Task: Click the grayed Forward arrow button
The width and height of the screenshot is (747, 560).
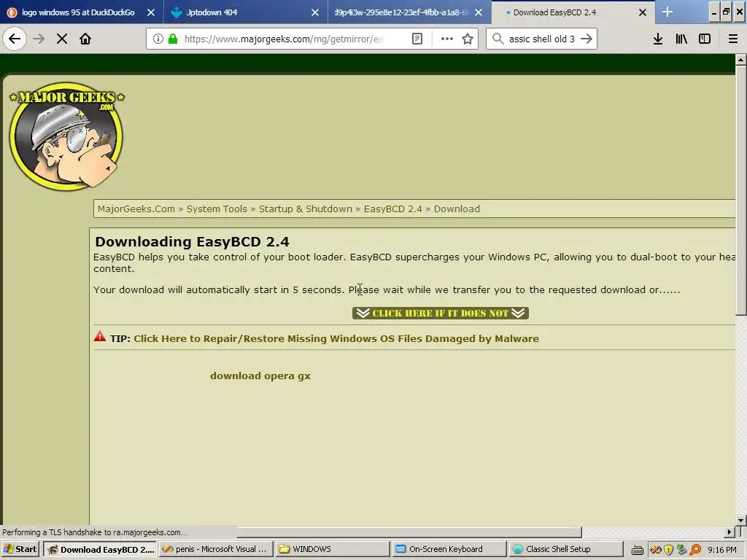Action: coord(39,39)
